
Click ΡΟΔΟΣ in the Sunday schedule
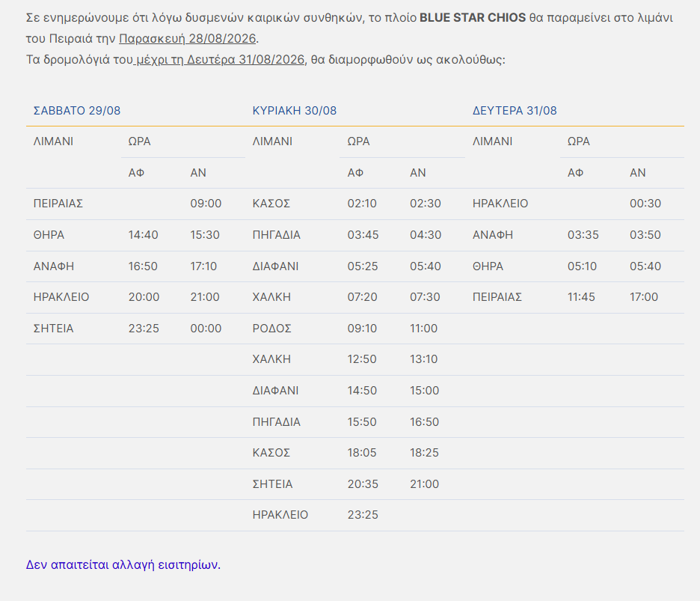click(272, 329)
